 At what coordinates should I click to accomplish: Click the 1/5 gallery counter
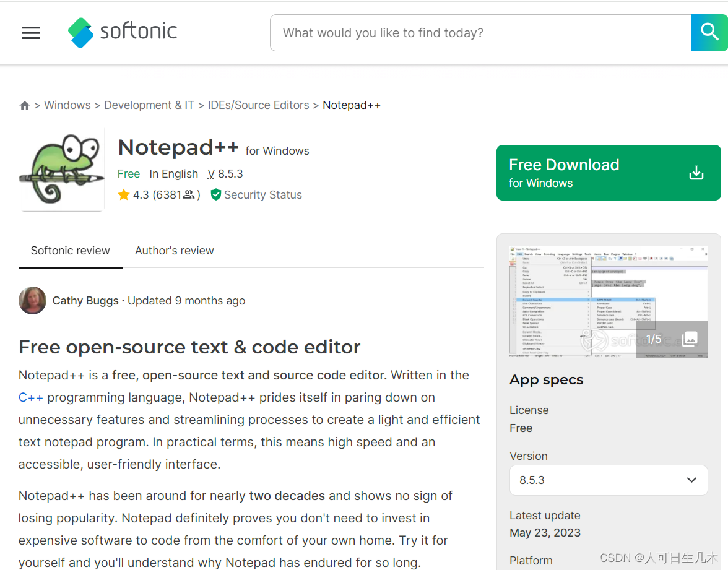tap(654, 339)
